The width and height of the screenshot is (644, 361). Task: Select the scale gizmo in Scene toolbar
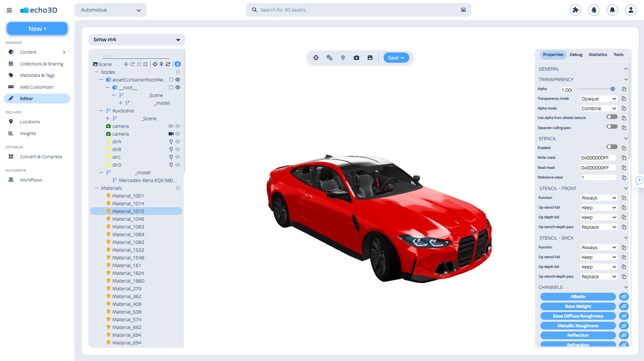tap(139, 64)
